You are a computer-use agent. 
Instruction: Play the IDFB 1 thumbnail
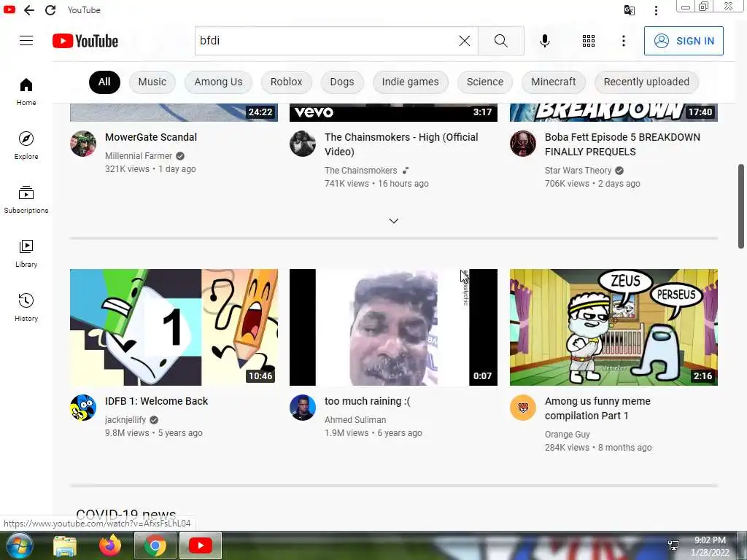tap(174, 327)
